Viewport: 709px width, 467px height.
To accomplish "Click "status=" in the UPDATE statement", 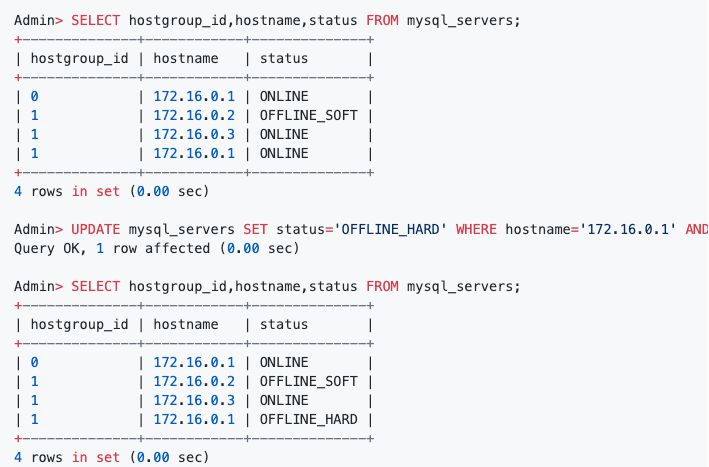I will pos(305,229).
